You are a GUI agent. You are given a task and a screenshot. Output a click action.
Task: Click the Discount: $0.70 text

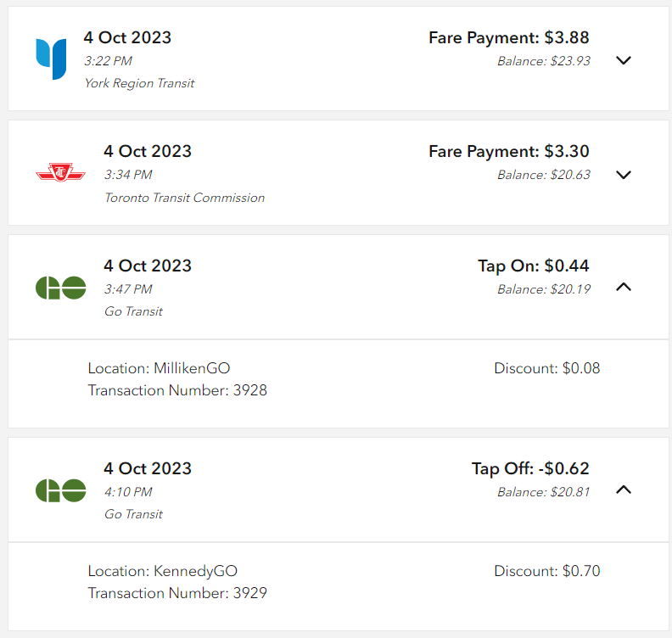(x=546, y=571)
